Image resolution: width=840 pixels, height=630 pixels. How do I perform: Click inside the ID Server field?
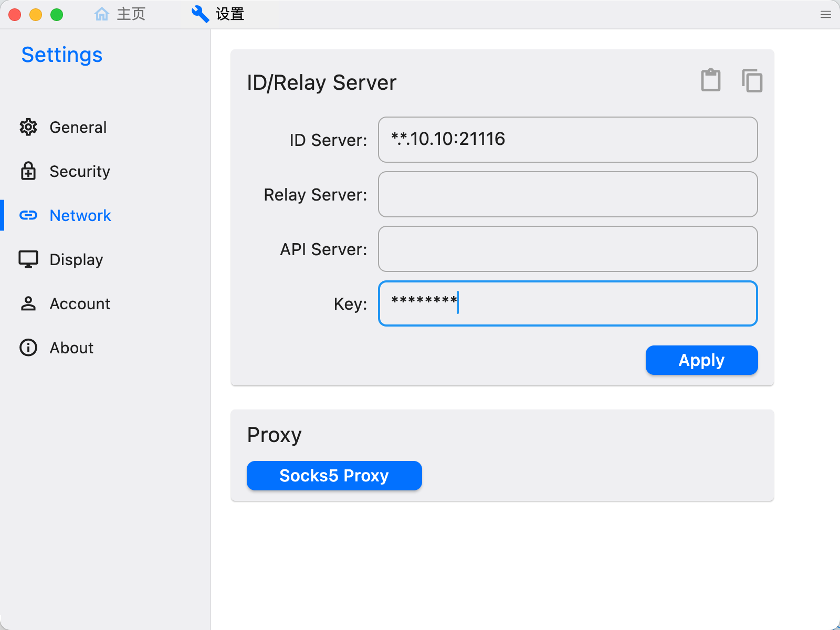point(567,140)
